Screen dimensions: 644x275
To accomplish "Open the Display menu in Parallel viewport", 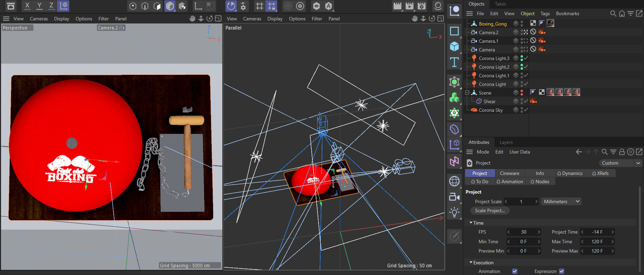I will point(275,19).
